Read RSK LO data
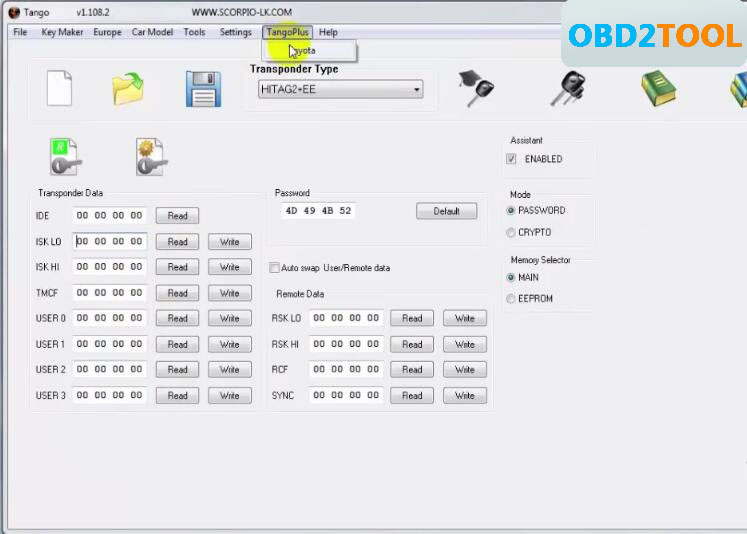Image resolution: width=747 pixels, height=534 pixels. pos(412,318)
